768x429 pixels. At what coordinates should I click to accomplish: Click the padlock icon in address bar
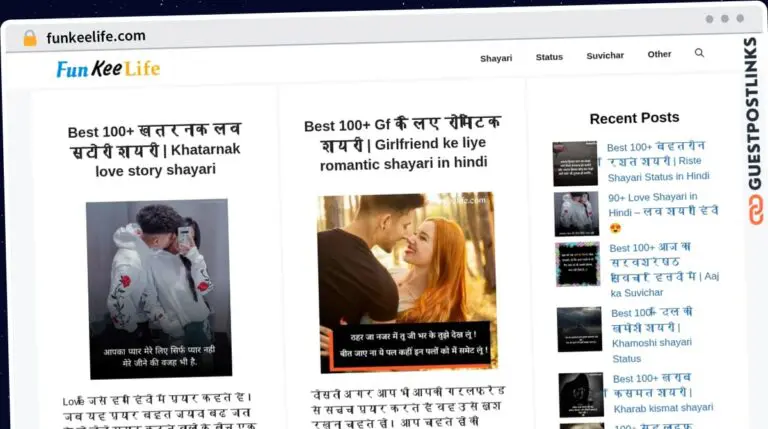(29, 38)
